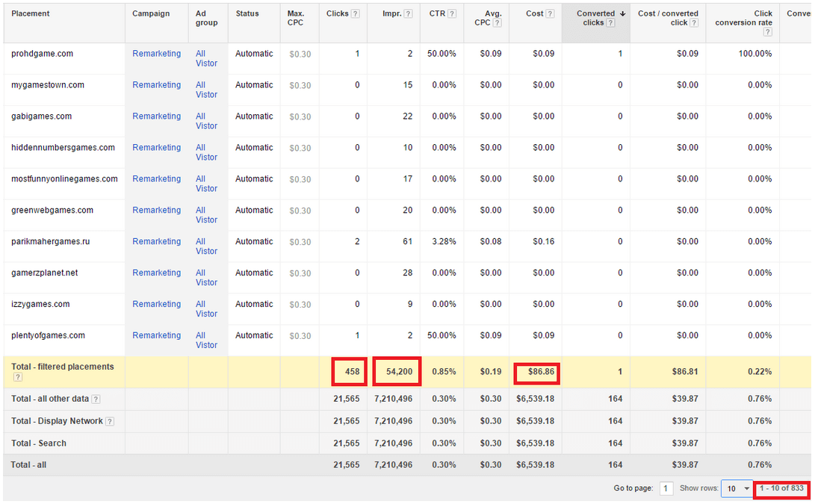The height and width of the screenshot is (504, 818).
Task: Click the Avg. CPC help question mark
Action: click(x=498, y=23)
